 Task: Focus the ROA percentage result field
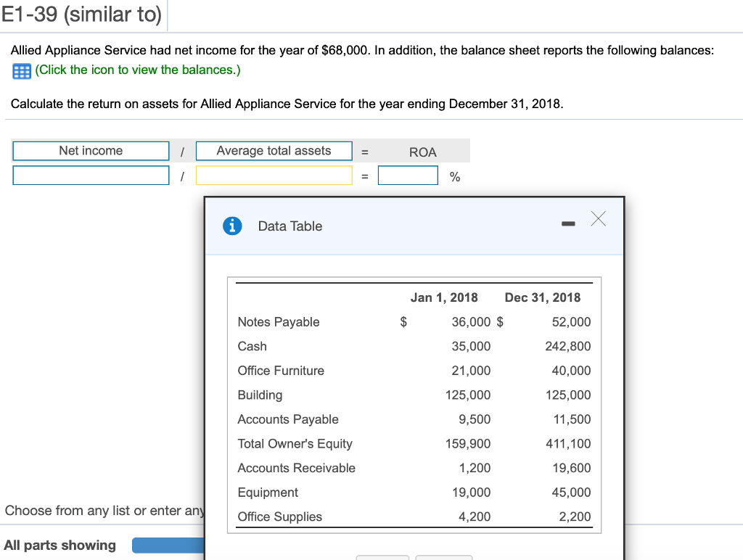click(x=408, y=176)
